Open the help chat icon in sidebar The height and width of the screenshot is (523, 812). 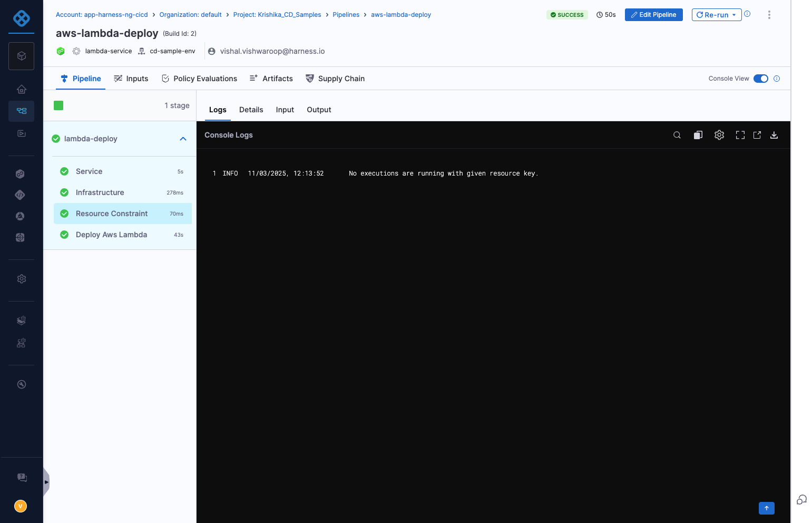(x=22, y=478)
